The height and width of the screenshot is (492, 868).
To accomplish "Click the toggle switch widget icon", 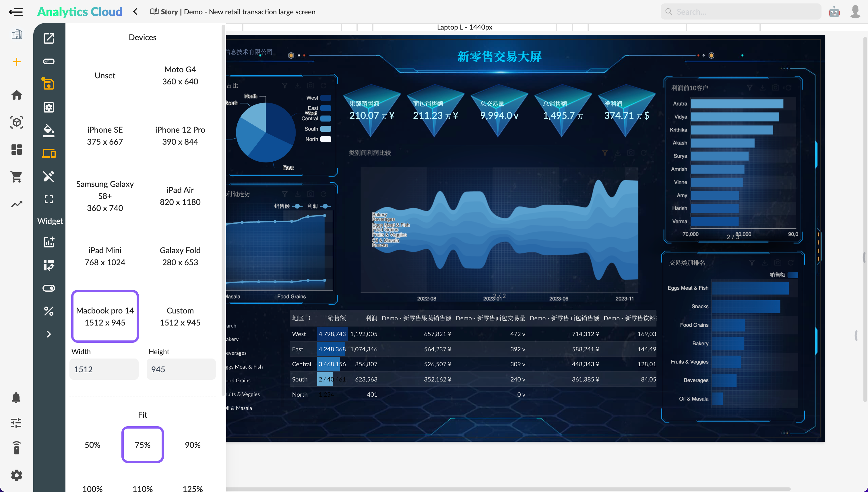I will pos(49,288).
